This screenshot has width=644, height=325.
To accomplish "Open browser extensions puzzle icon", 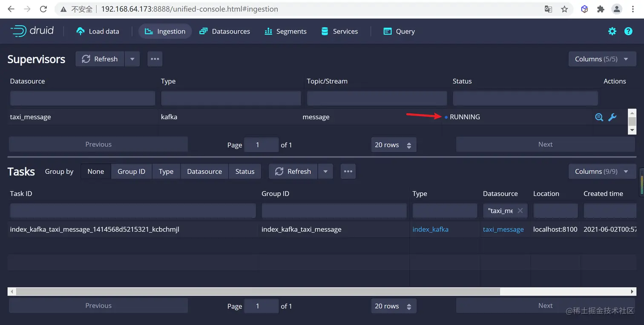I will click(x=601, y=9).
